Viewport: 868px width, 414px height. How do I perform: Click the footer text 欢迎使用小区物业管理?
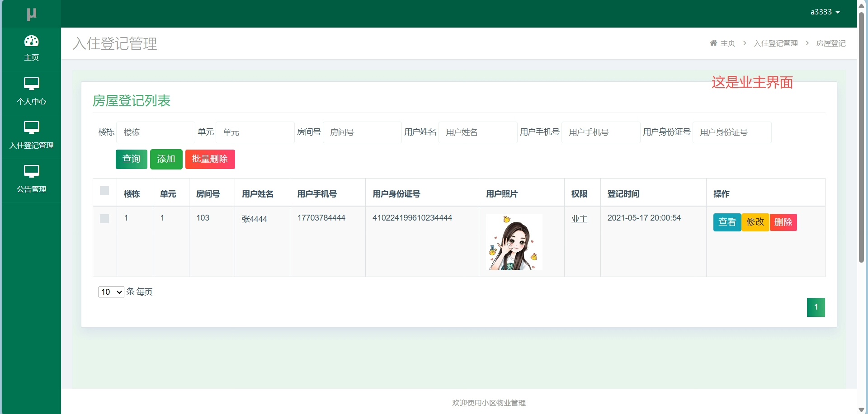click(x=489, y=403)
